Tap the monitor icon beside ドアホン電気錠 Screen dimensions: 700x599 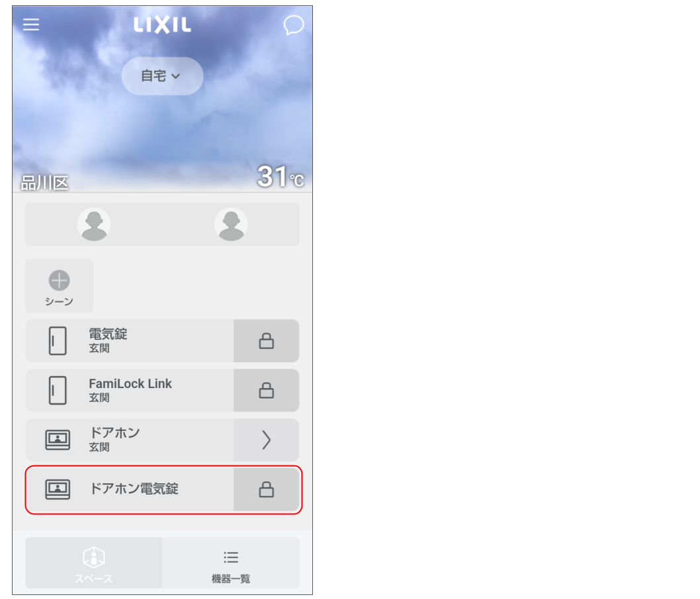tap(58, 489)
